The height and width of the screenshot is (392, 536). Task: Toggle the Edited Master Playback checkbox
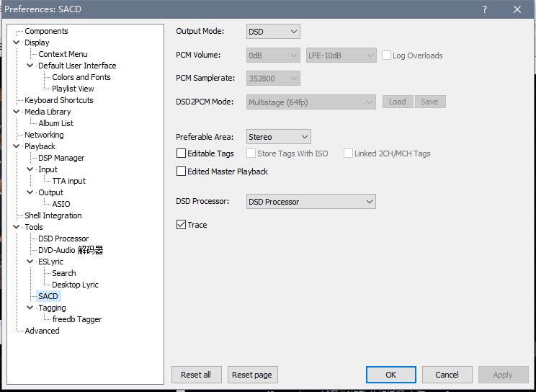click(181, 171)
